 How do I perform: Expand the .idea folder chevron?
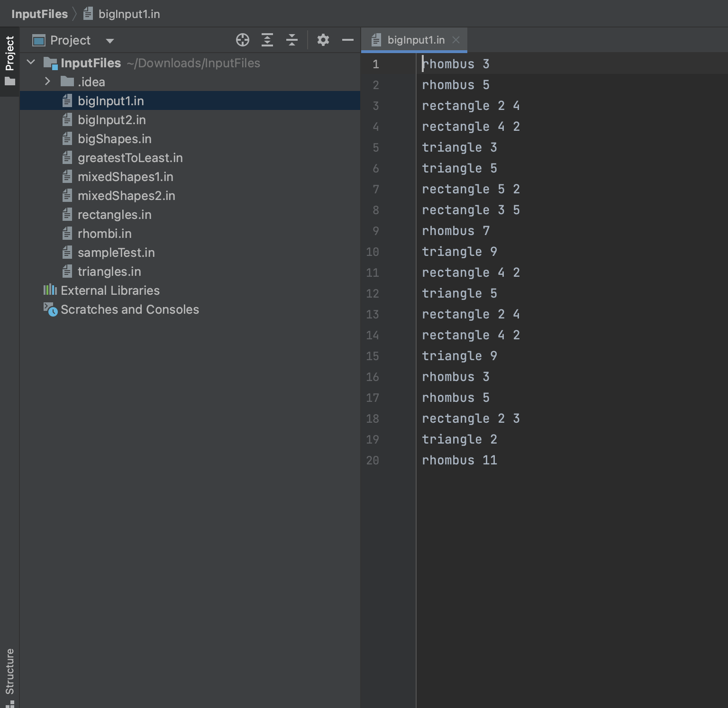47,82
